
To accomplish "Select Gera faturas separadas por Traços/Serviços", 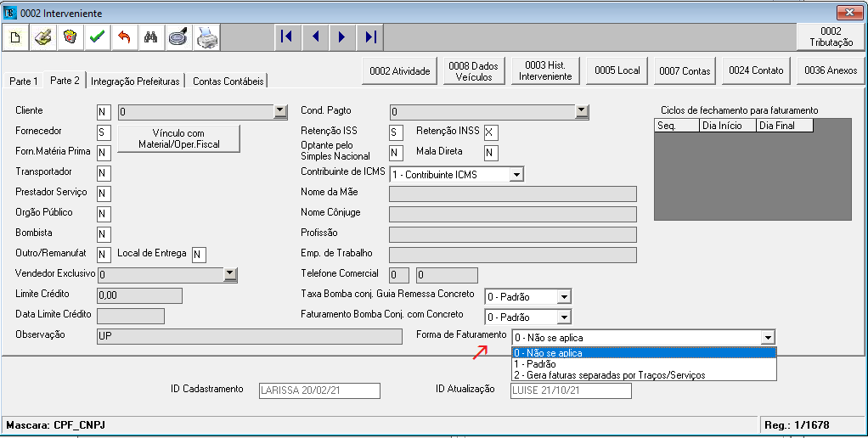I will pos(645,375).
